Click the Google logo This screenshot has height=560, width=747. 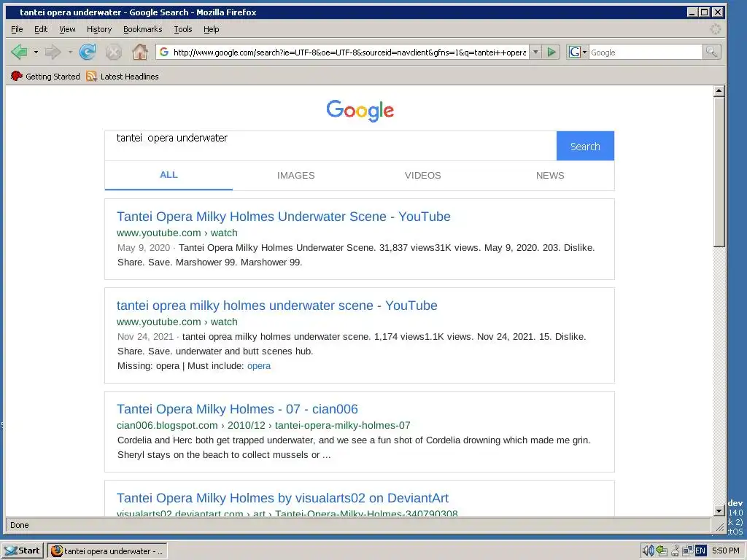(x=360, y=111)
